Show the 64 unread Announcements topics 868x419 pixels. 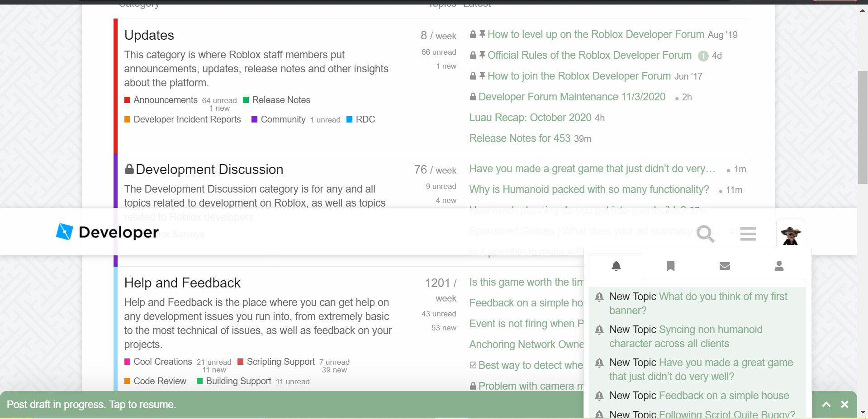(x=219, y=100)
